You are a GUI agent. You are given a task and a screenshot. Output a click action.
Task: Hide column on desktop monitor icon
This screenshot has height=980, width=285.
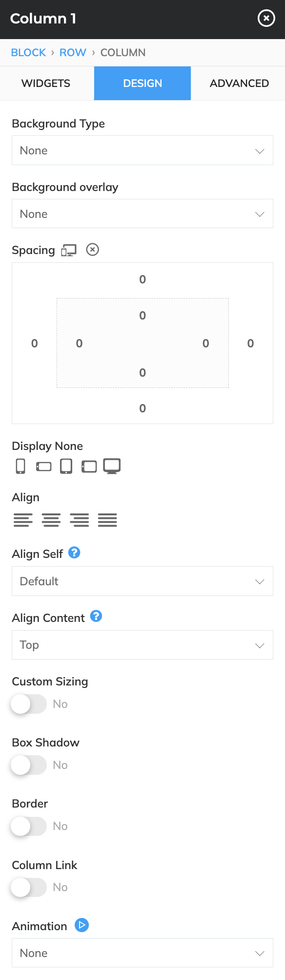click(x=112, y=466)
